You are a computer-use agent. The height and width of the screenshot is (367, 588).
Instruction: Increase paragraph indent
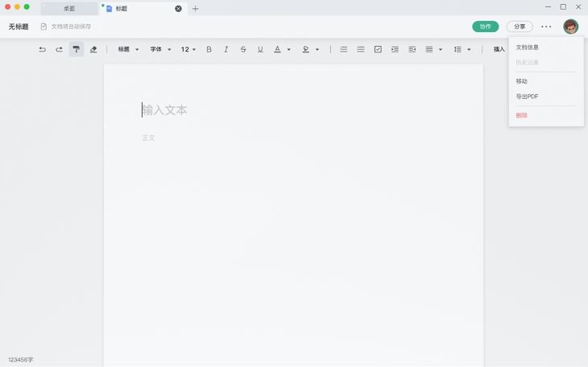395,49
